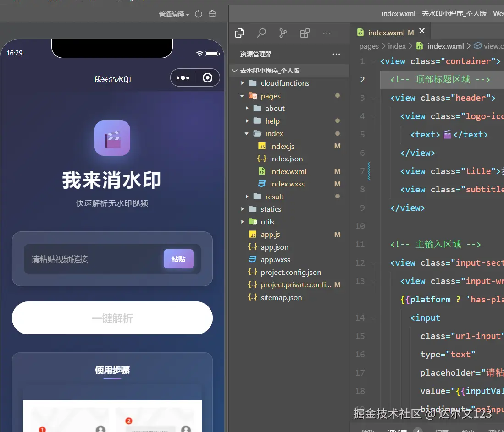The height and width of the screenshot is (432, 504).
Task: Open the Extensions blocks icon
Action: point(305,33)
